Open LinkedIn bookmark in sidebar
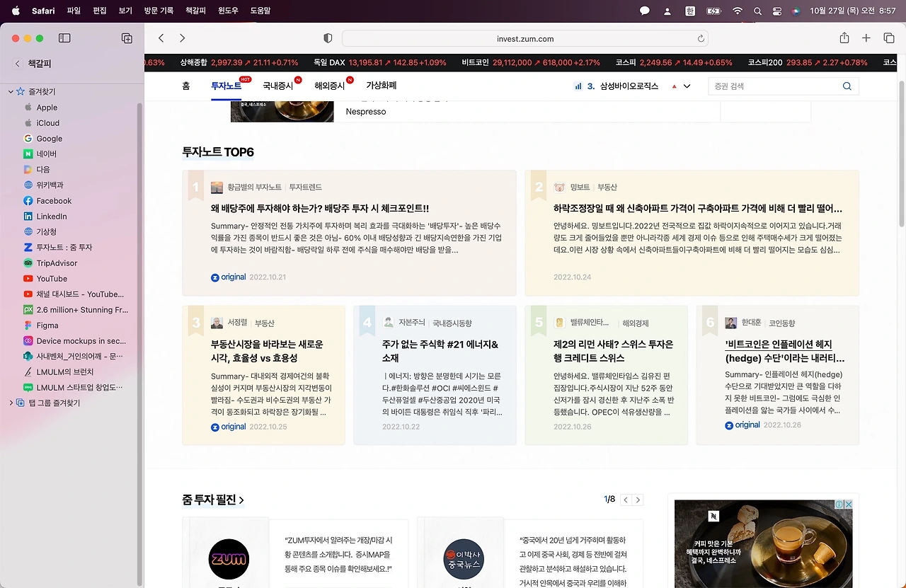Image resolution: width=906 pixels, height=588 pixels. (x=52, y=217)
